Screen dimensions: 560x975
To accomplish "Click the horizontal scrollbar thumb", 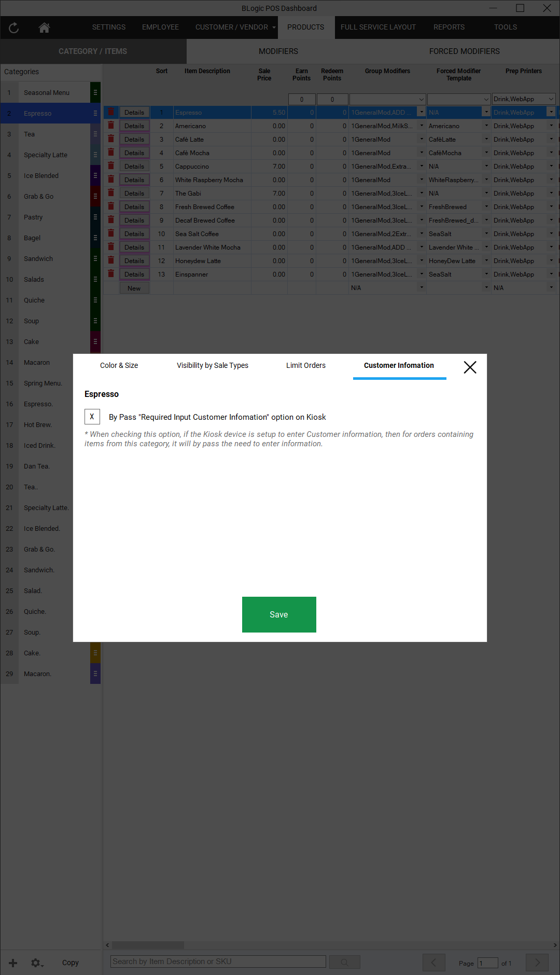I will tap(148, 945).
